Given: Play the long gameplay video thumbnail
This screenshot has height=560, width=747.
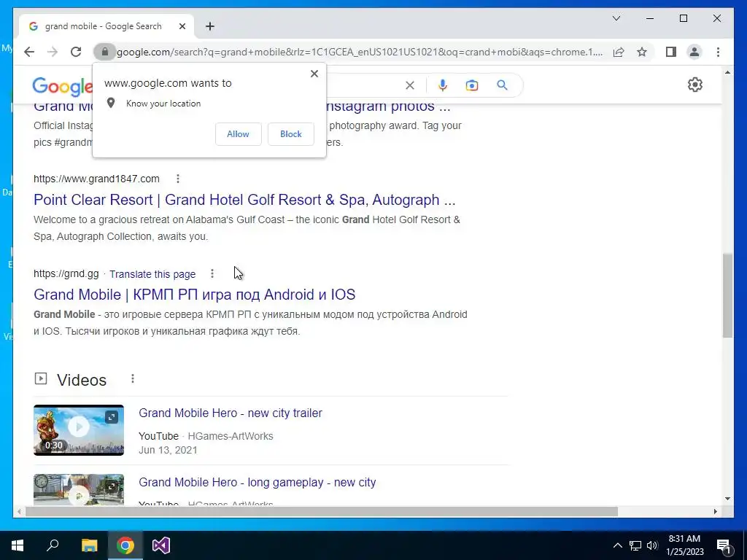Looking at the screenshot, I should 79,489.
